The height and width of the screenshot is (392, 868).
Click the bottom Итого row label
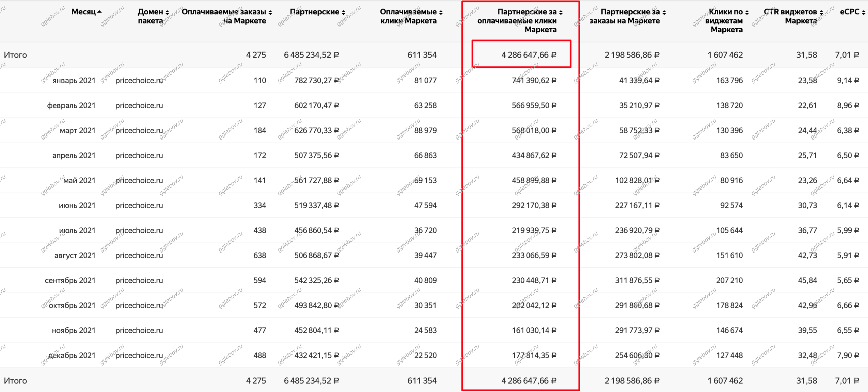15,380
